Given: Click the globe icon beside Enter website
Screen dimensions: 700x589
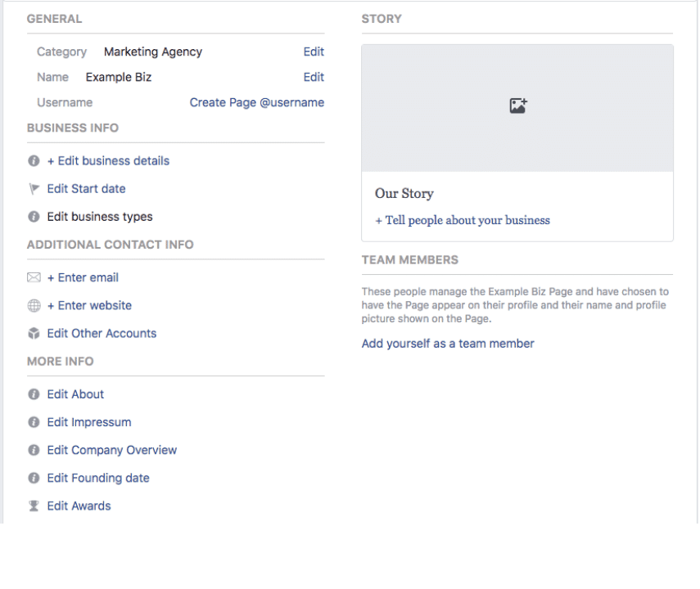Looking at the screenshot, I should coord(33,305).
